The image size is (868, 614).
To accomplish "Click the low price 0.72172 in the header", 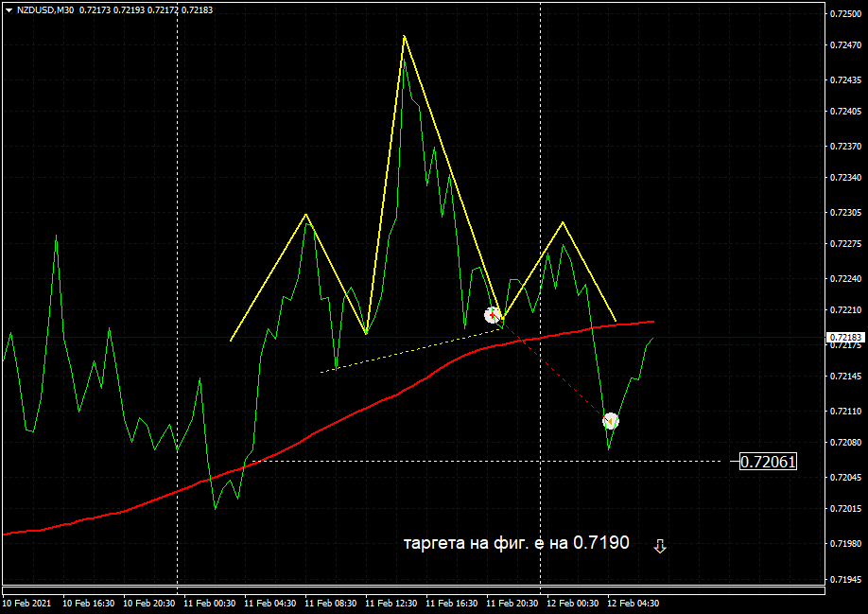I will (163, 10).
